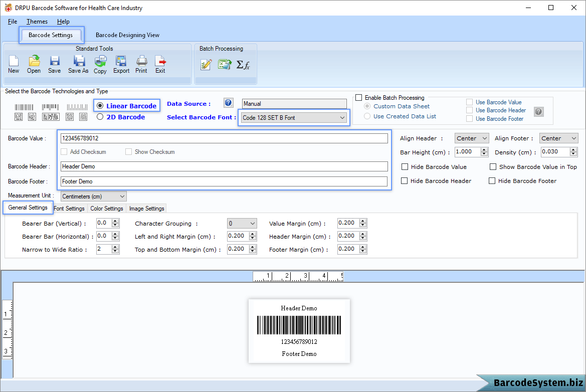586x392 pixels.
Task: Open Select Barcode Font dropdown
Action: [294, 117]
